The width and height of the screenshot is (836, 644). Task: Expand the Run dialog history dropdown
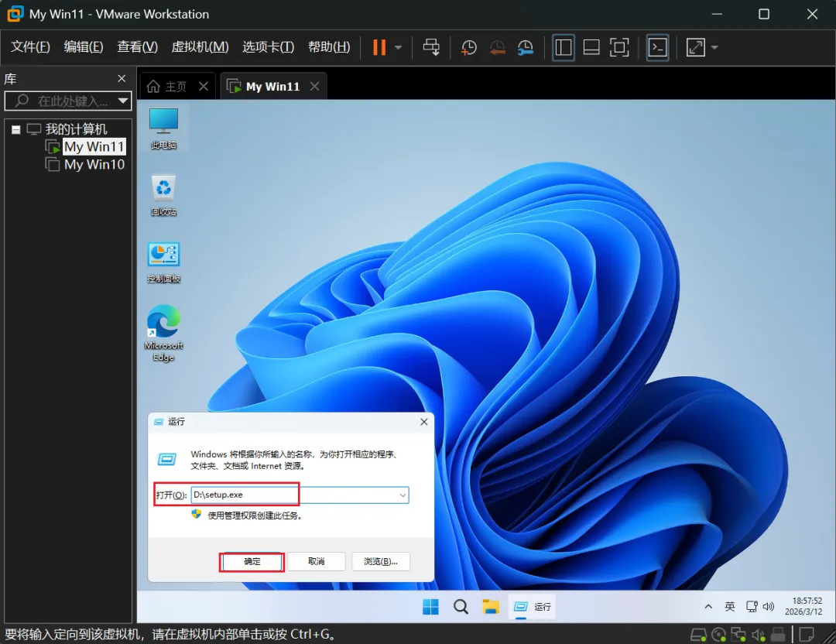(403, 495)
